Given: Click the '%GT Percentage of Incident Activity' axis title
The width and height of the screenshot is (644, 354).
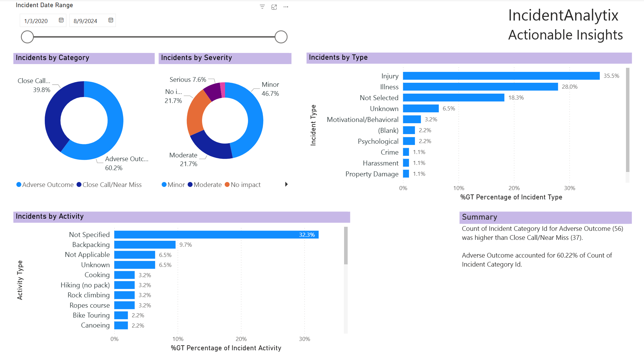Looking at the screenshot, I should click(x=226, y=348).
